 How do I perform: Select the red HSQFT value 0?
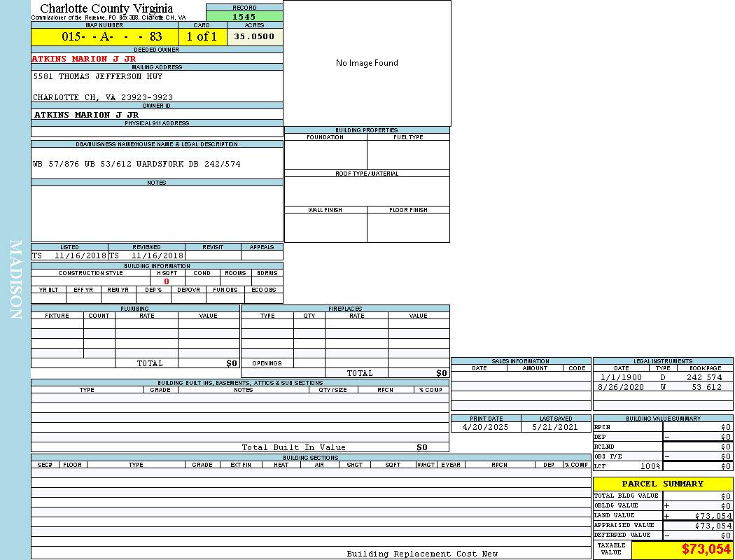click(x=167, y=281)
